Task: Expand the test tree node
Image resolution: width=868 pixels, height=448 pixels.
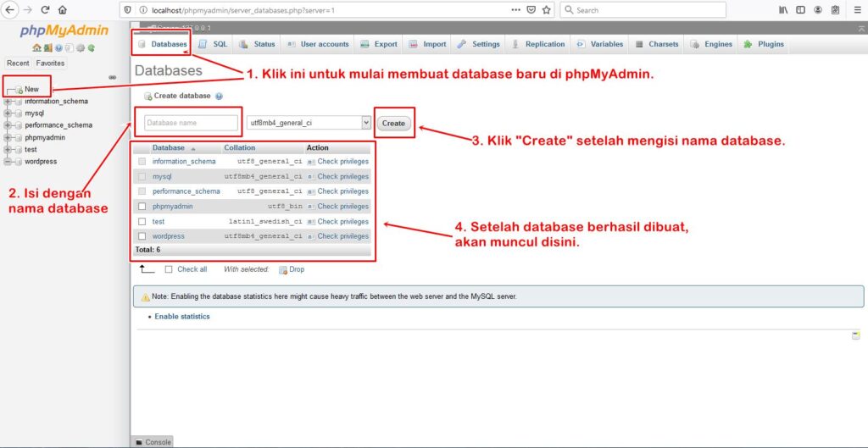Action: click(7, 150)
